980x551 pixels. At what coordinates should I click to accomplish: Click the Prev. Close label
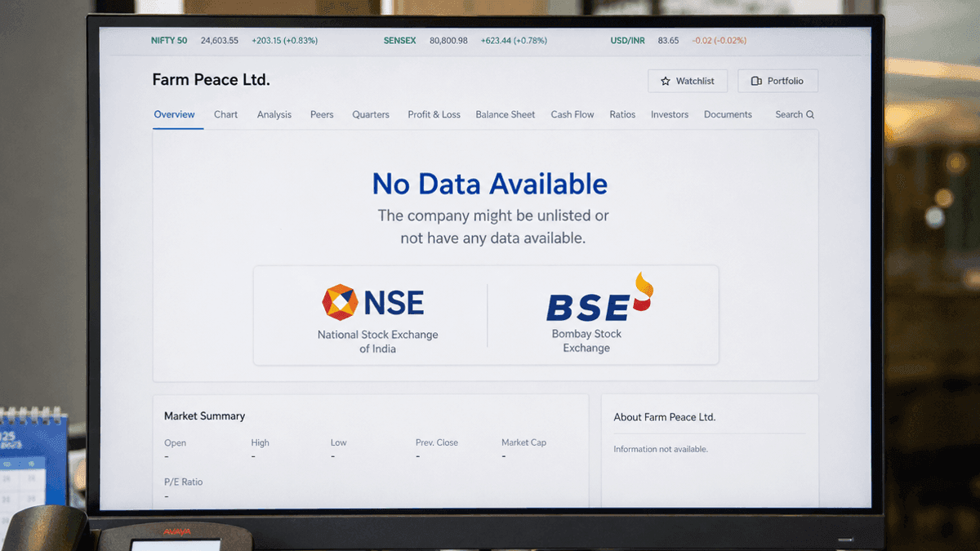(437, 442)
